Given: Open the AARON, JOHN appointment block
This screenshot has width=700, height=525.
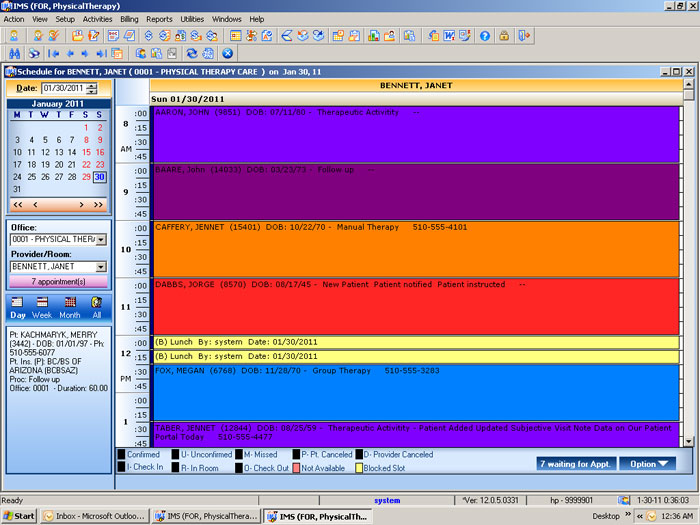Looking at the screenshot, I should click(416, 134).
